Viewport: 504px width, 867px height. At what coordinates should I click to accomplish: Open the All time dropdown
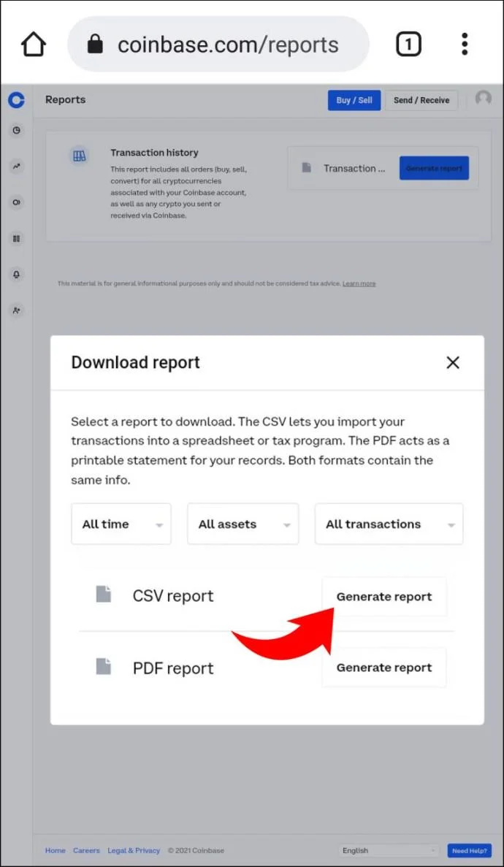pos(121,524)
